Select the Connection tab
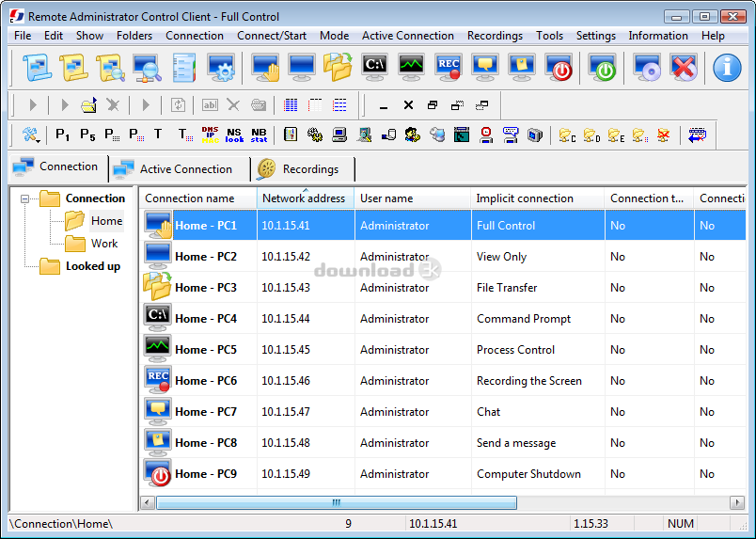Viewport: 756px width, 539px height. (58, 166)
